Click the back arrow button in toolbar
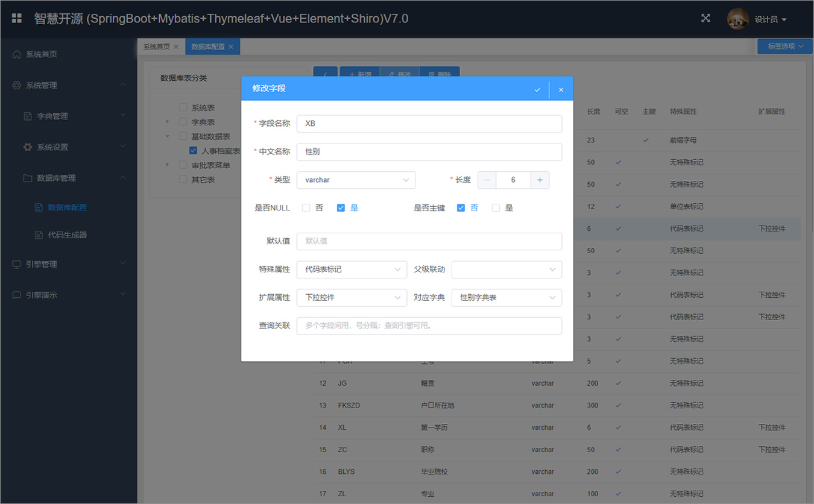Screen dimensions: 814x504 pyautogui.click(x=326, y=74)
